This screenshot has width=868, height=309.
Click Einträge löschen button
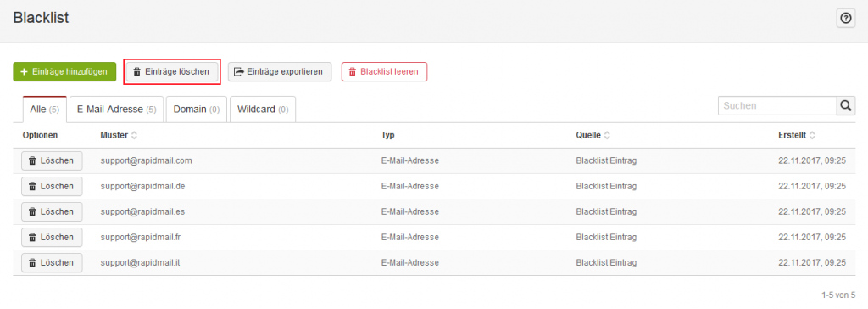point(171,72)
